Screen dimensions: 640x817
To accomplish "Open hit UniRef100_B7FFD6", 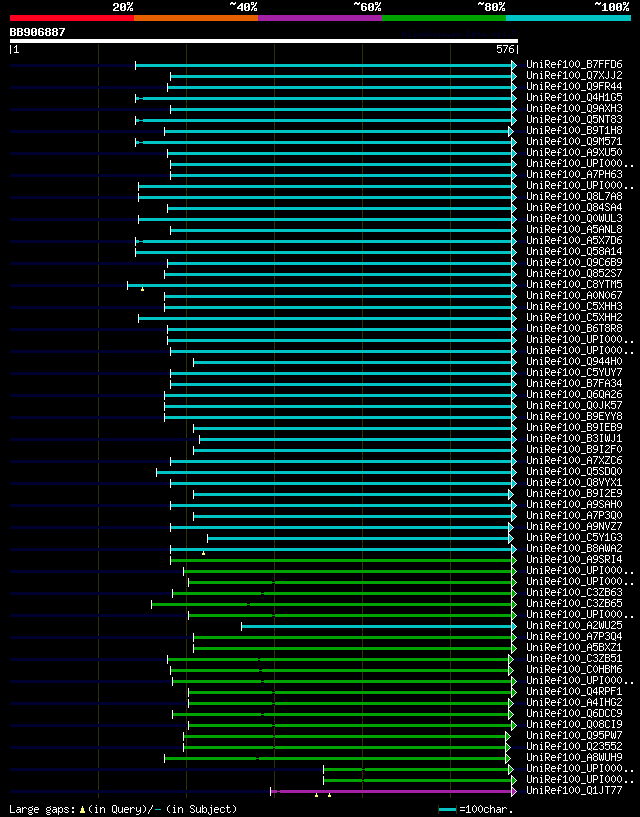I will [574, 65].
